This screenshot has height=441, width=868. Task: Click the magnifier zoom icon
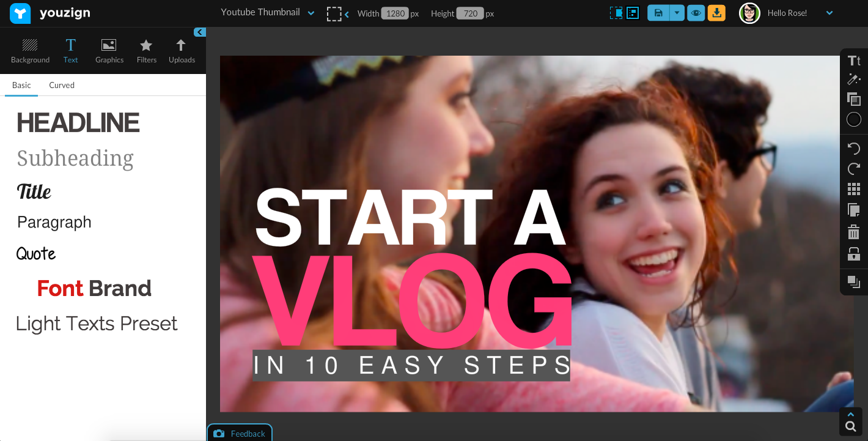[x=850, y=426]
